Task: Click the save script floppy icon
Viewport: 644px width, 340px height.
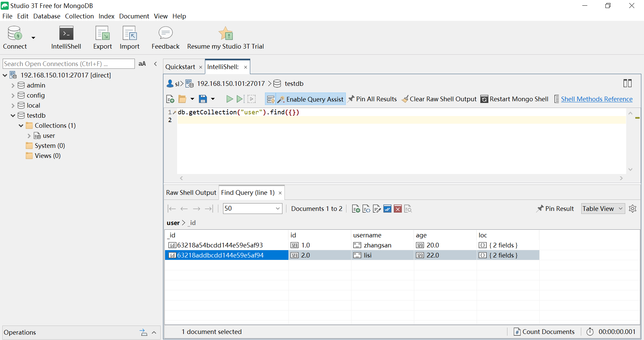Action: point(203,99)
